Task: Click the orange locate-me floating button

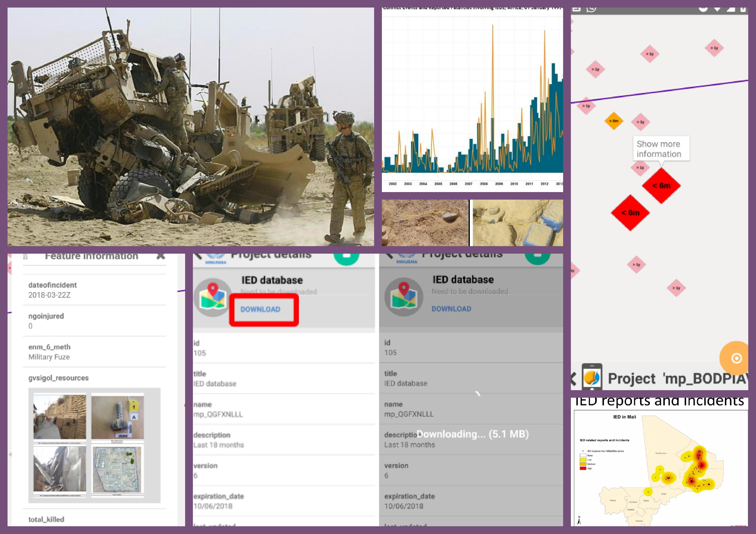Action: point(737,358)
